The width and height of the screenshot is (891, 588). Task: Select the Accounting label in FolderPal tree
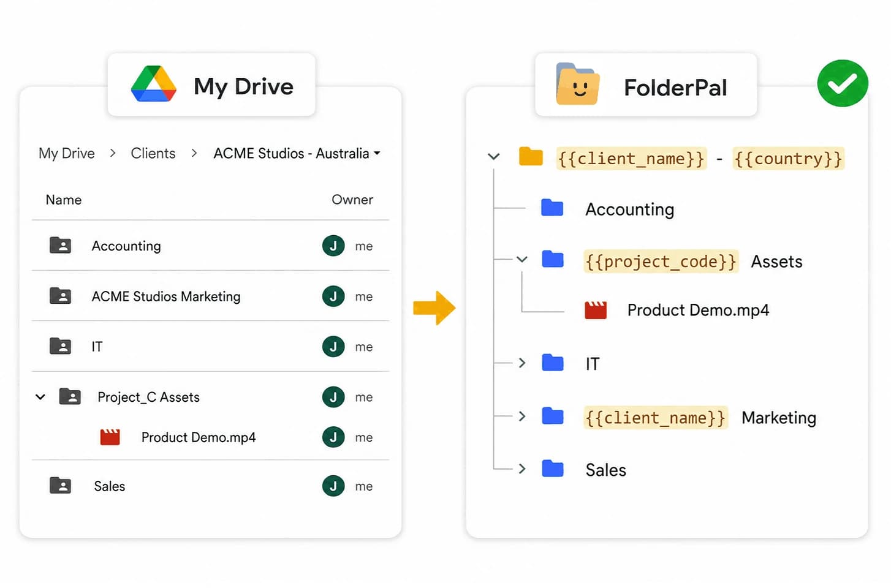point(630,209)
